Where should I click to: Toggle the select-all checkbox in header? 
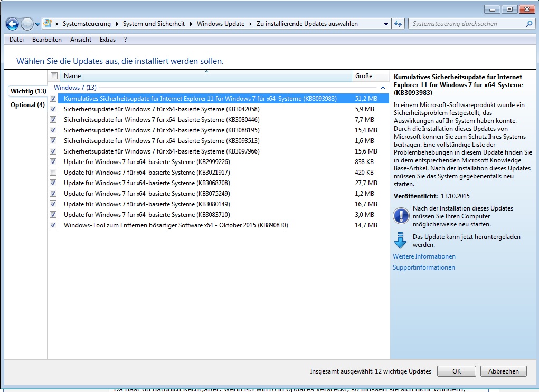[x=54, y=76]
